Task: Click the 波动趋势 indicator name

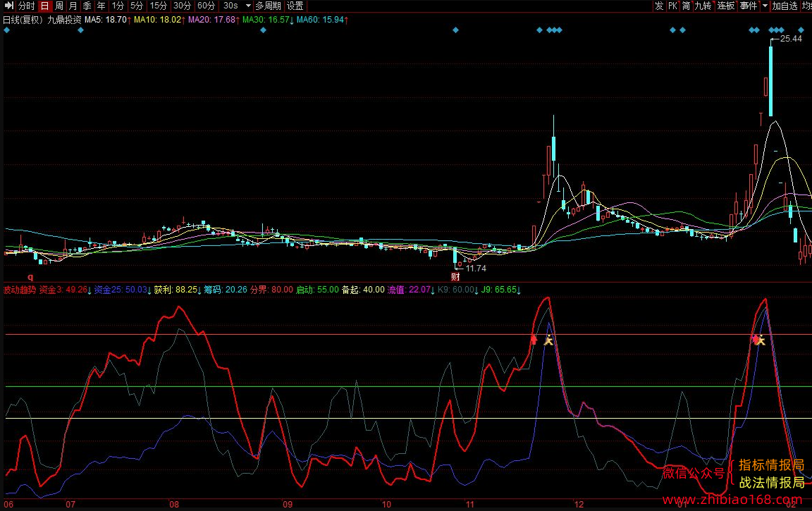Action: click(x=20, y=290)
